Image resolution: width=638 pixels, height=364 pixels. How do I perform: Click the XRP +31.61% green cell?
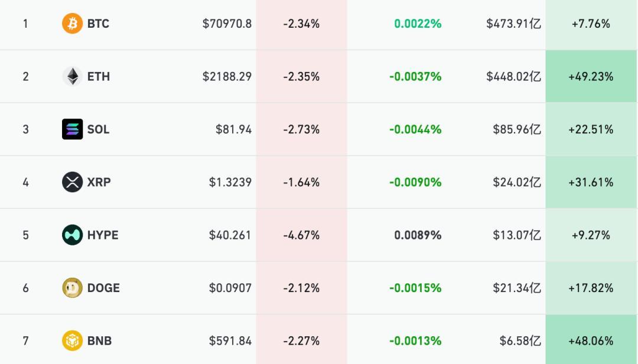click(591, 182)
